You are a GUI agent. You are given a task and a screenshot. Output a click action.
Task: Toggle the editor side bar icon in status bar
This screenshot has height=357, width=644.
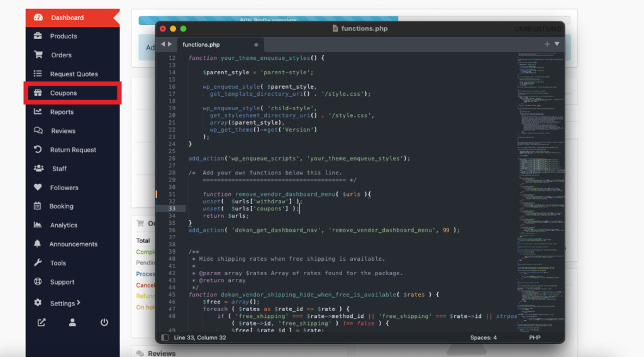165,337
